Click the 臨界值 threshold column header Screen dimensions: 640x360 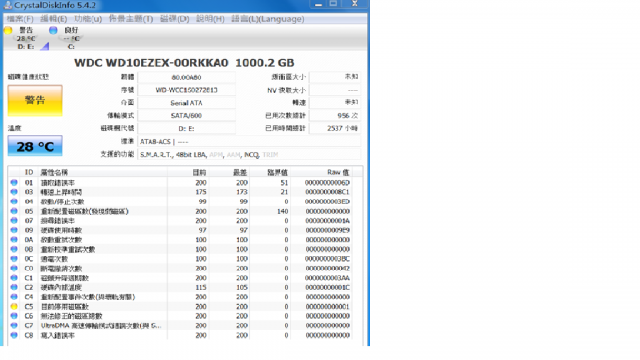(x=270, y=172)
